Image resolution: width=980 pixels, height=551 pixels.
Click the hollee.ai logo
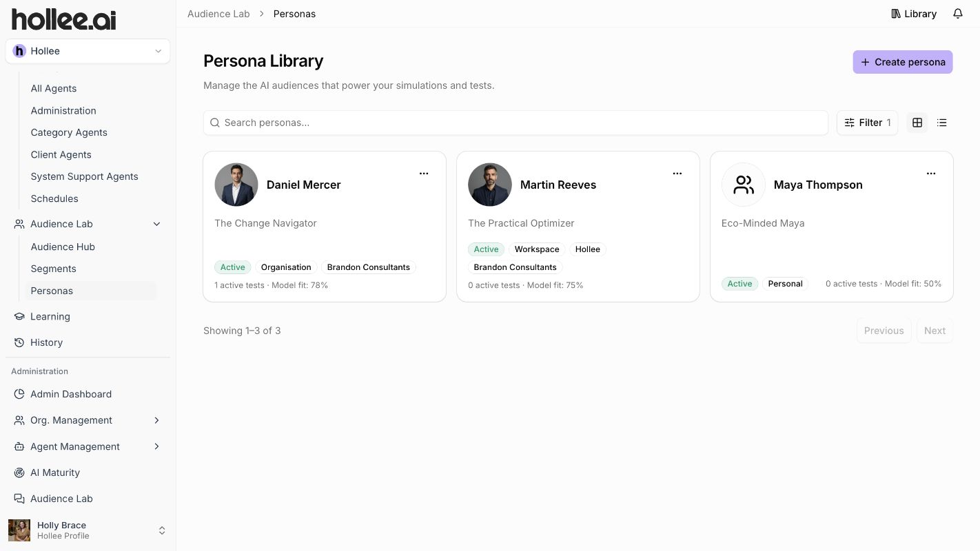(64, 19)
